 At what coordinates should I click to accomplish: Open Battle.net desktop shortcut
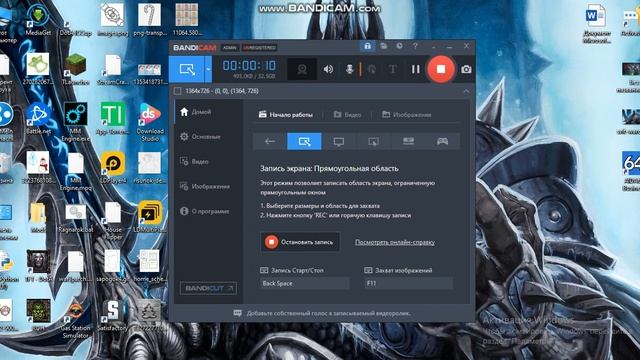coord(38,119)
